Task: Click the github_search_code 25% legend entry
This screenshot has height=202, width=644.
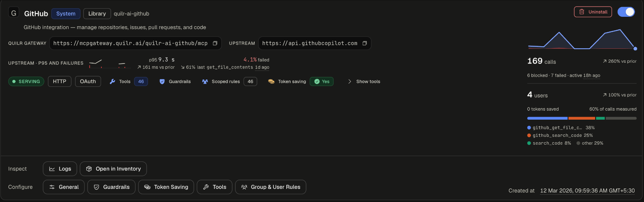Action: click(x=560, y=136)
